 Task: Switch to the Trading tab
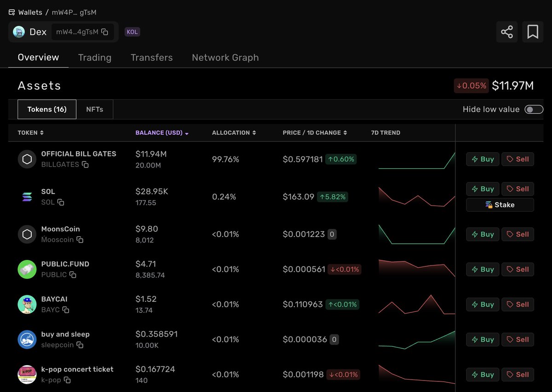[x=95, y=58]
